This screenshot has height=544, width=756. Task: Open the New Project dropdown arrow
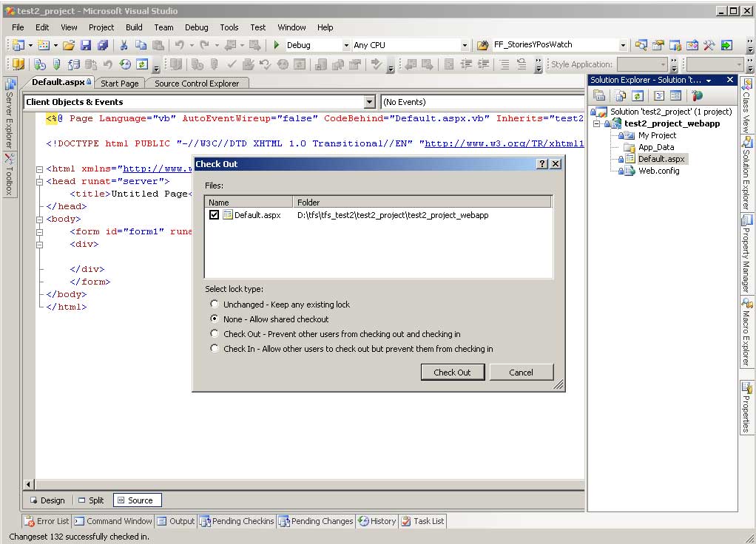[30, 45]
